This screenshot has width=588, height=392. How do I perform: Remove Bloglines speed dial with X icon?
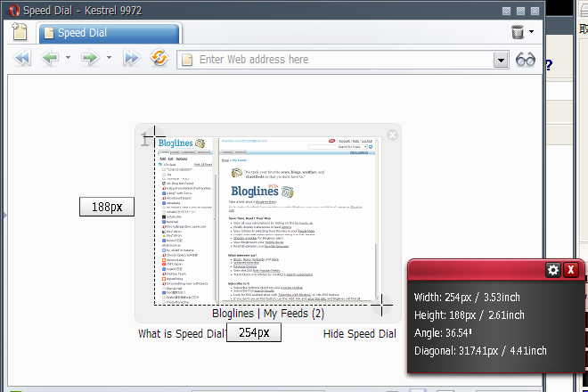coord(392,135)
